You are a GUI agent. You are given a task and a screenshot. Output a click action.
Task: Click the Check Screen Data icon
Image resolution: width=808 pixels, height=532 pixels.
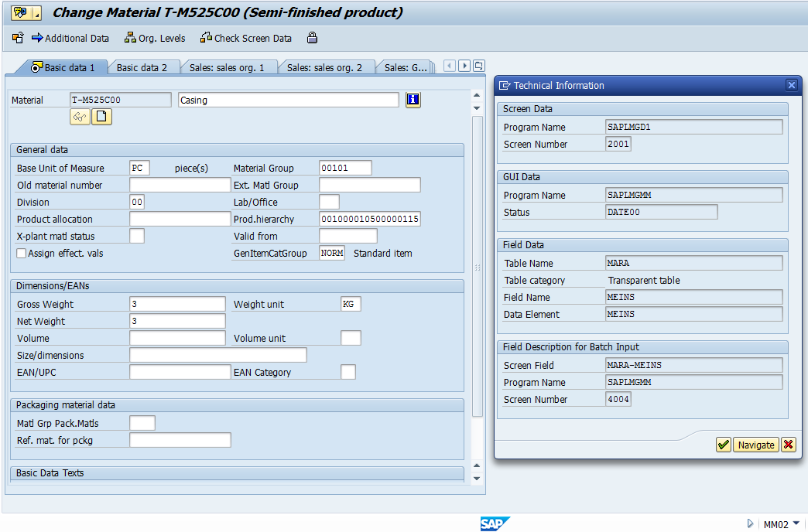[207, 38]
